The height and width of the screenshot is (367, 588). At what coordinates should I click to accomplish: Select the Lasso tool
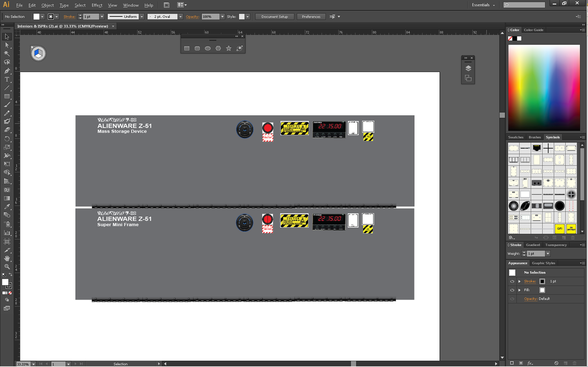[x=7, y=62]
